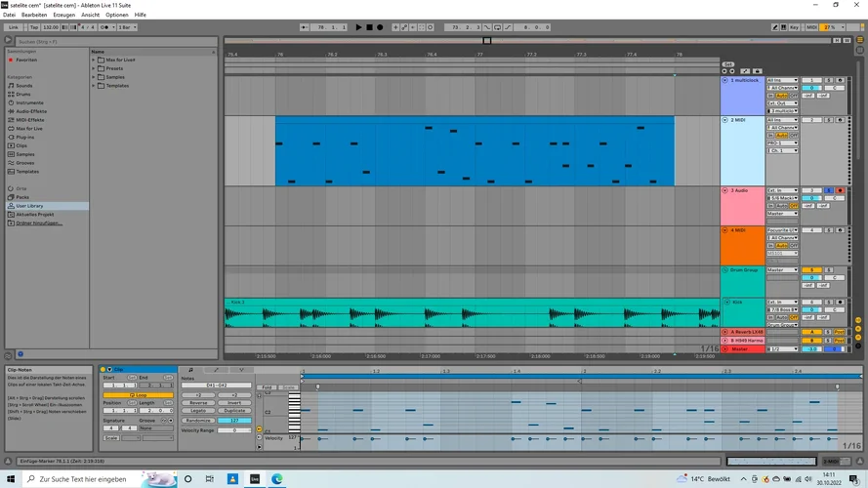Open Ext. In input dropdown on 3 Audio
This screenshot has height=488, width=868.
tap(782, 190)
